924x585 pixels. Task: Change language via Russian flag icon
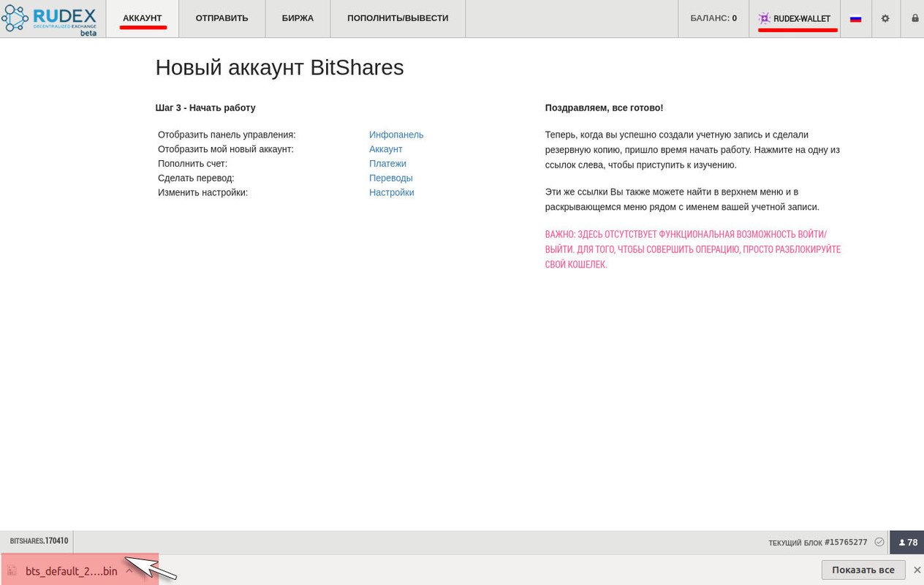[x=855, y=19]
